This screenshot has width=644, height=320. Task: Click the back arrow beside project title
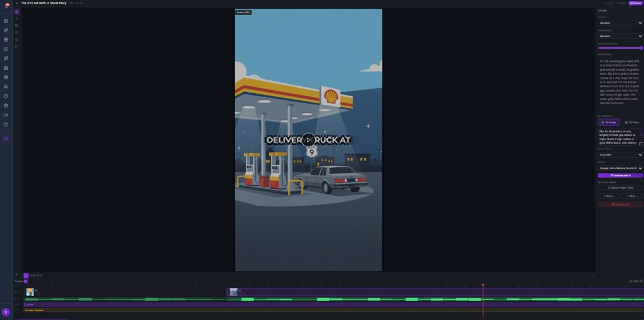click(x=17, y=3)
